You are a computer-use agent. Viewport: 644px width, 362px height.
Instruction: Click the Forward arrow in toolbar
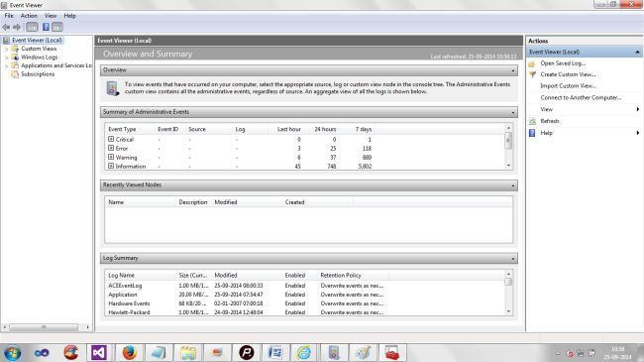17,27
